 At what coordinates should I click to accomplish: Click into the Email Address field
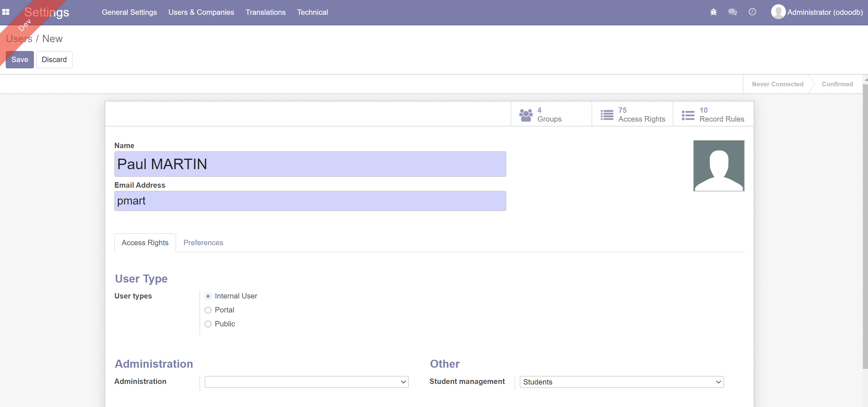pyautogui.click(x=310, y=201)
